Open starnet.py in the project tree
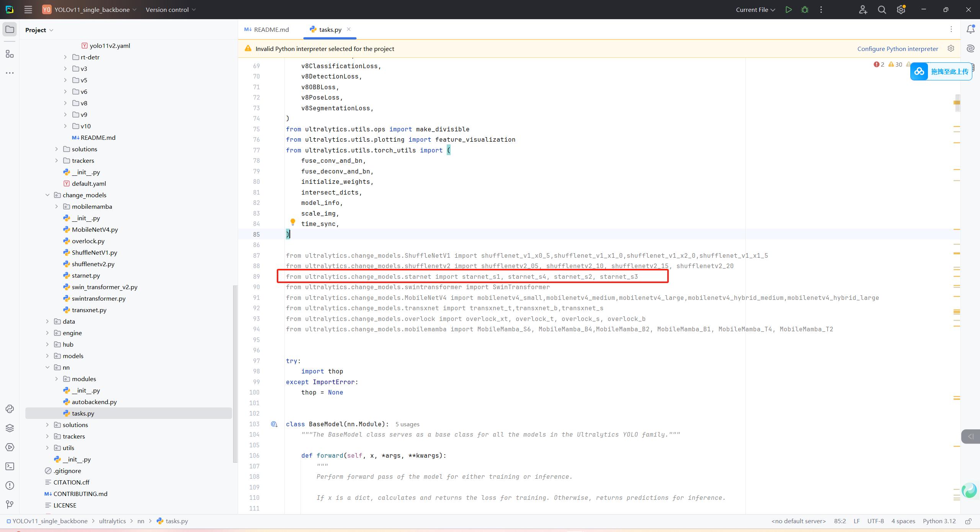Screen dimensions: 980x532 point(86,275)
